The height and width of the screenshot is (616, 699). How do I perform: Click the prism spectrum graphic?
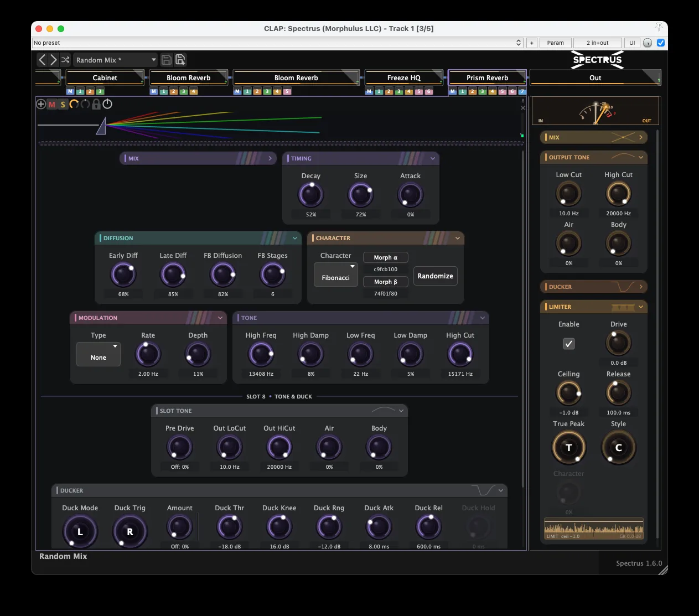click(x=180, y=125)
